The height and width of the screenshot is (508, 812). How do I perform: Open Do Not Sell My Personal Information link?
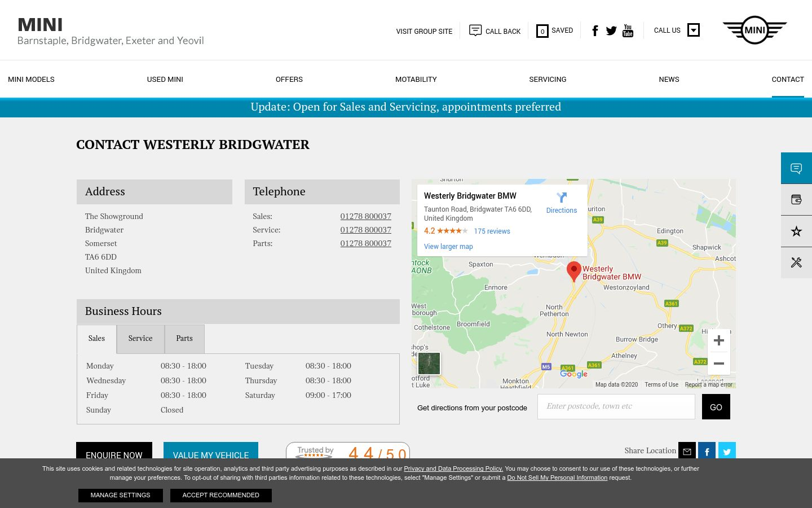pyautogui.click(x=557, y=478)
